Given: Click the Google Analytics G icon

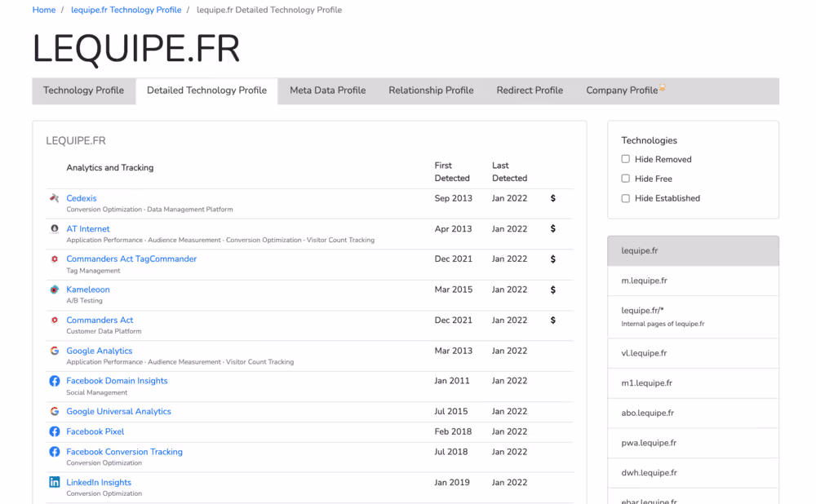Looking at the screenshot, I should click(x=54, y=351).
